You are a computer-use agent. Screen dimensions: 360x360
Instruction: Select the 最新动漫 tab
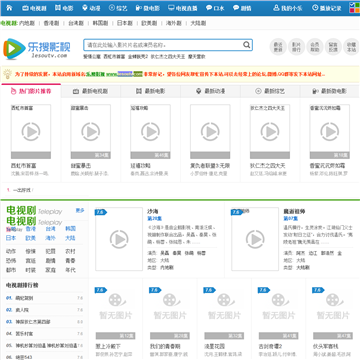(x=210, y=91)
